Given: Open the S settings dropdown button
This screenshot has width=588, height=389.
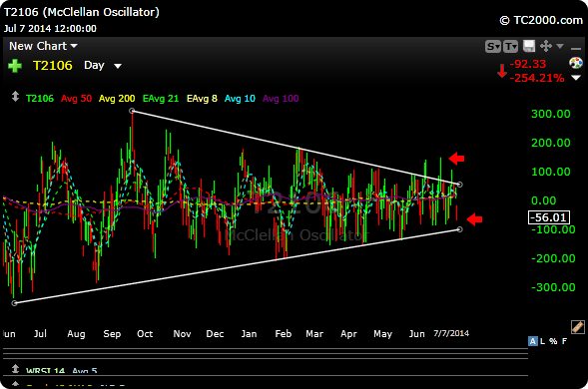Looking at the screenshot, I should pyautogui.click(x=493, y=47).
